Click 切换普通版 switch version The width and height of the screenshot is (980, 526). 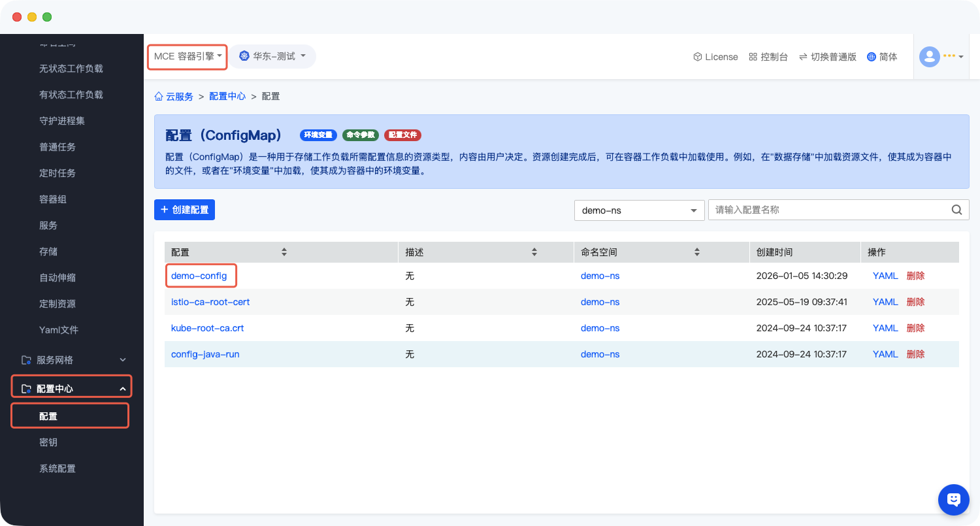point(827,57)
